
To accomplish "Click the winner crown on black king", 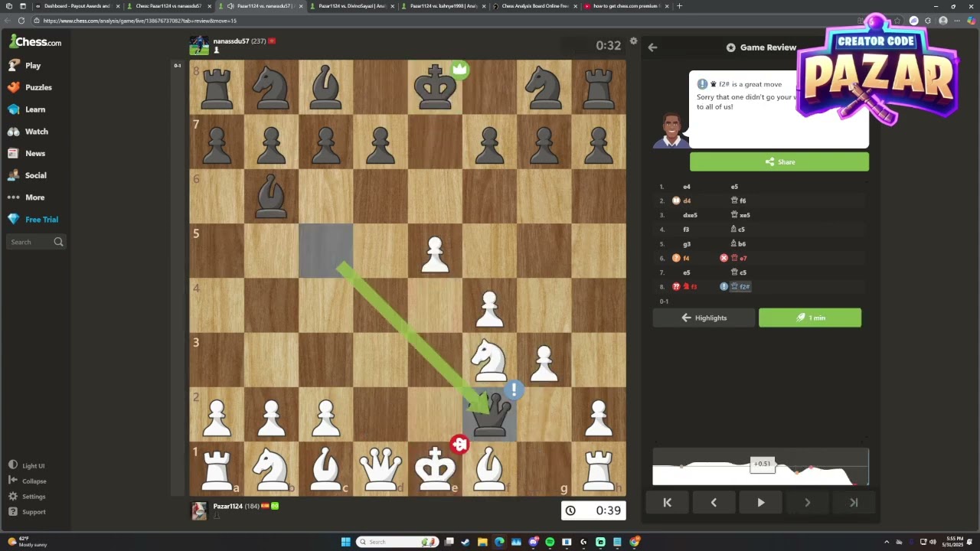I will tap(459, 70).
